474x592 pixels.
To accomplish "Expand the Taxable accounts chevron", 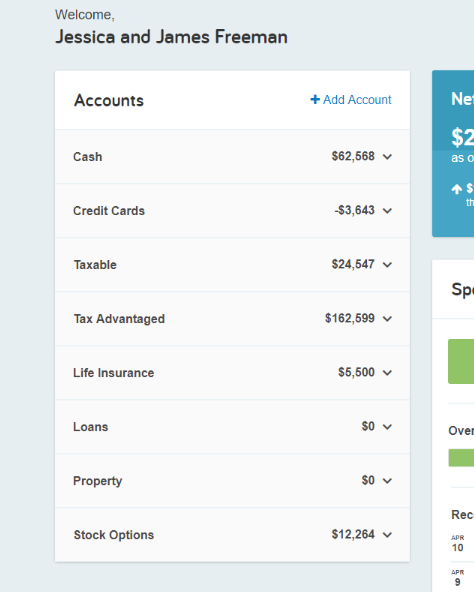I will click(x=387, y=265).
